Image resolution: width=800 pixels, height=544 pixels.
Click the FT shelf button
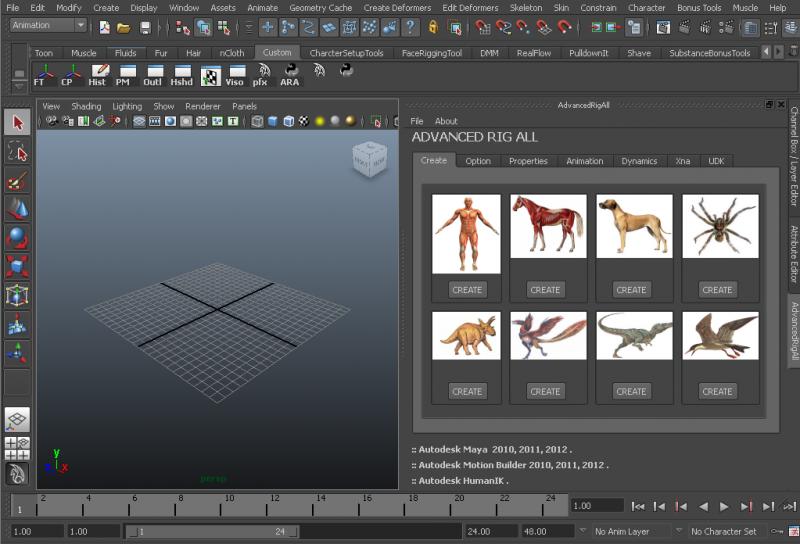pyautogui.click(x=44, y=76)
